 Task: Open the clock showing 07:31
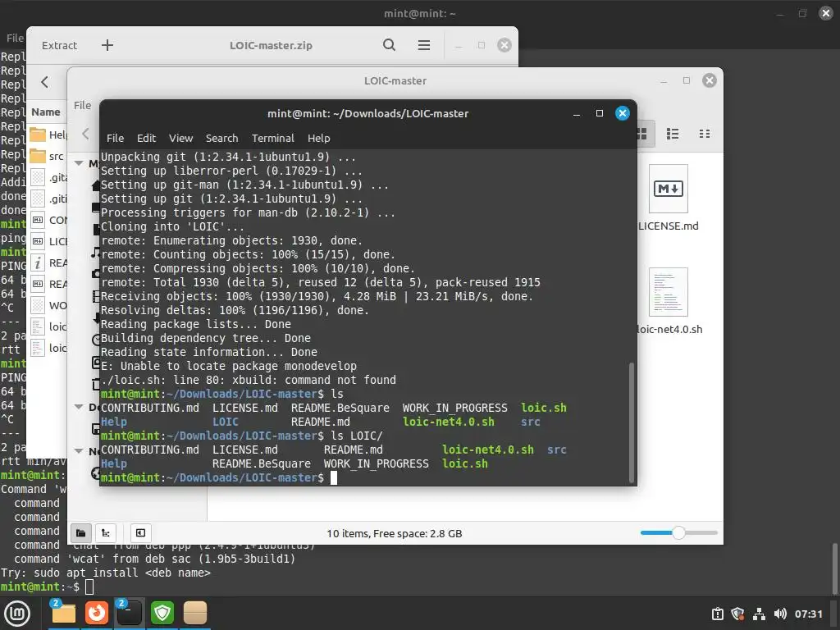click(808, 614)
